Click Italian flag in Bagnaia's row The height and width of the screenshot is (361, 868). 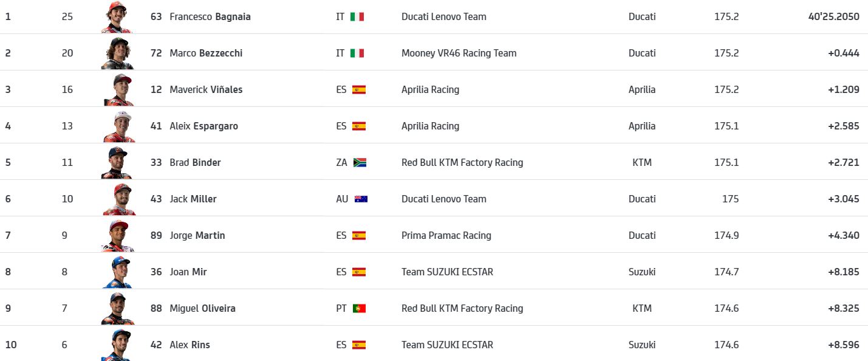[357, 16]
